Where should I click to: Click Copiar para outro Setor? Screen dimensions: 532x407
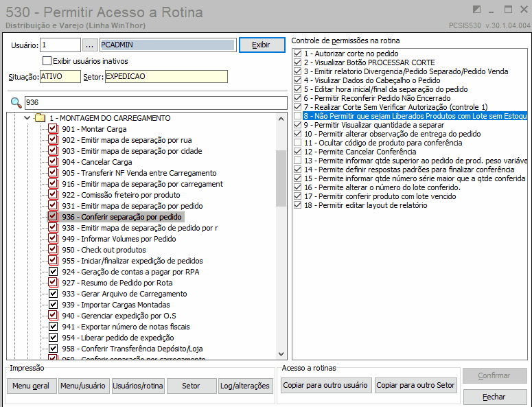[416, 385]
